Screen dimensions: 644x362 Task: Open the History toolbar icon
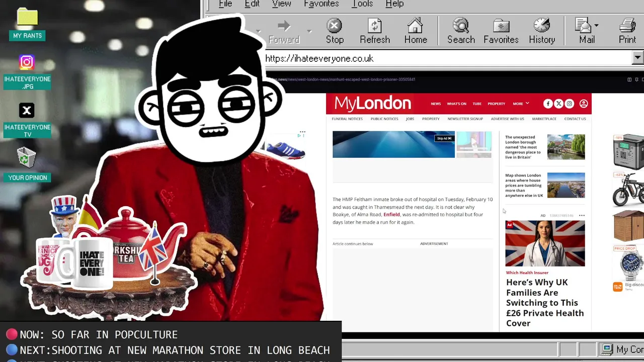tap(542, 31)
